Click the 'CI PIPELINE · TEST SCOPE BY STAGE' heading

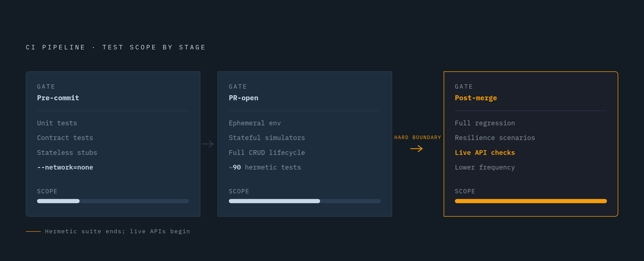pyautogui.click(x=116, y=47)
